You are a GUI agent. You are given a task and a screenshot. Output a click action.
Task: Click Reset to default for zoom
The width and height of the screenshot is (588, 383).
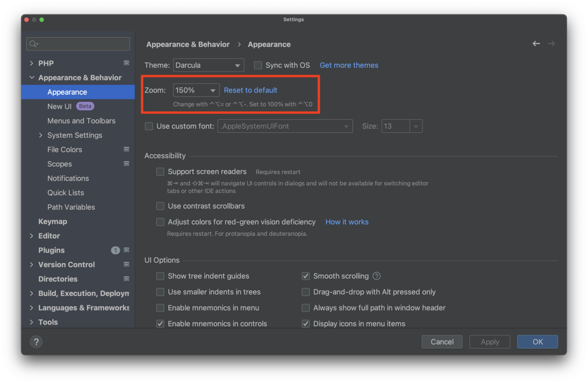tap(250, 90)
